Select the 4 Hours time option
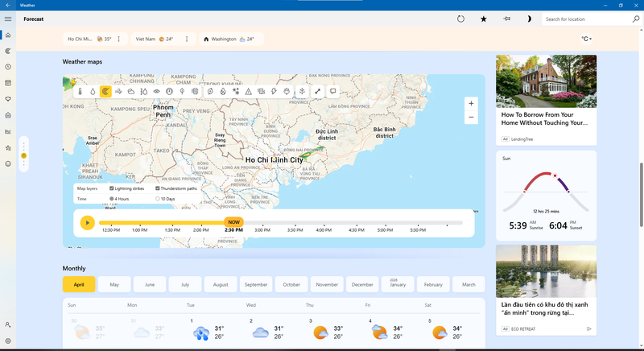Viewport: 644px width, 351px height. coord(111,199)
